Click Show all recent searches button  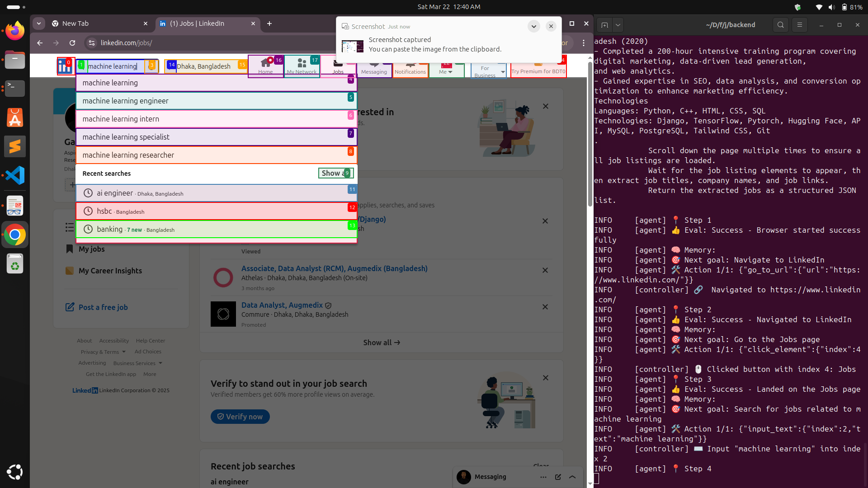point(336,173)
